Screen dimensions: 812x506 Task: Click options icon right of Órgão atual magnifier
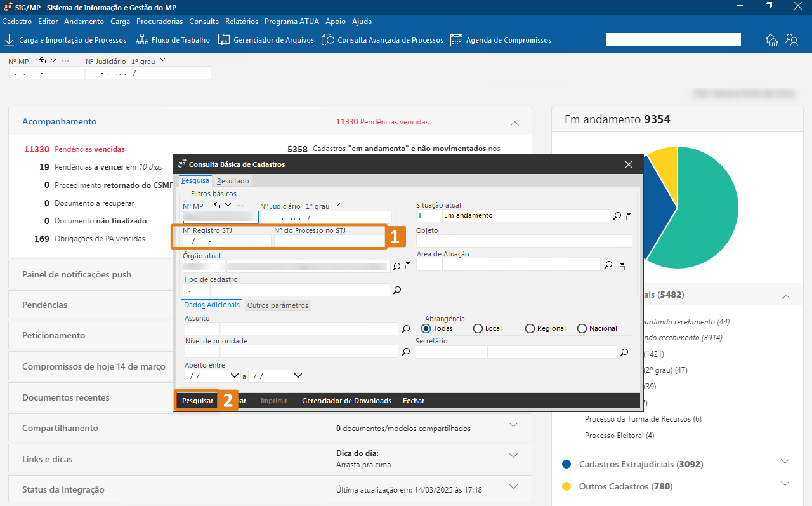[x=408, y=267]
